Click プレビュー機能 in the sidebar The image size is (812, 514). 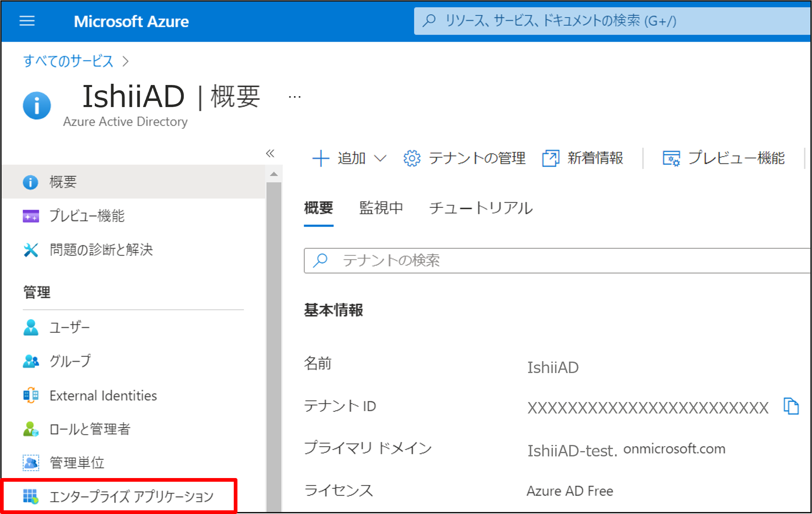coord(87,216)
